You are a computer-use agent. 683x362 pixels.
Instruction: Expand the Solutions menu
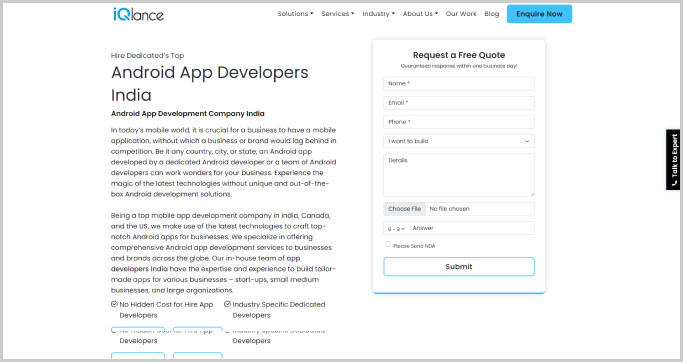295,14
